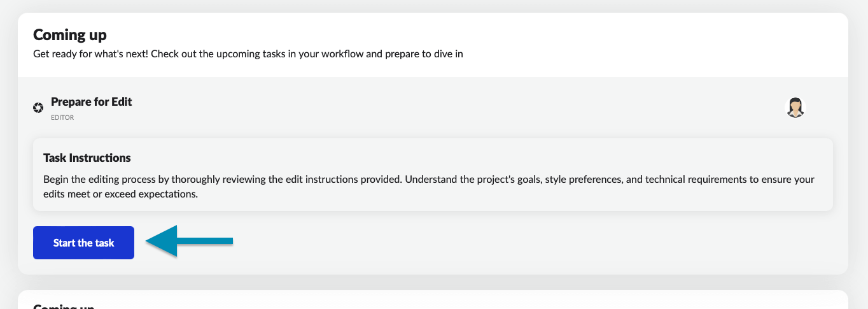Click the Task Instructions heading
Viewport: 868px width, 309px height.
87,157
